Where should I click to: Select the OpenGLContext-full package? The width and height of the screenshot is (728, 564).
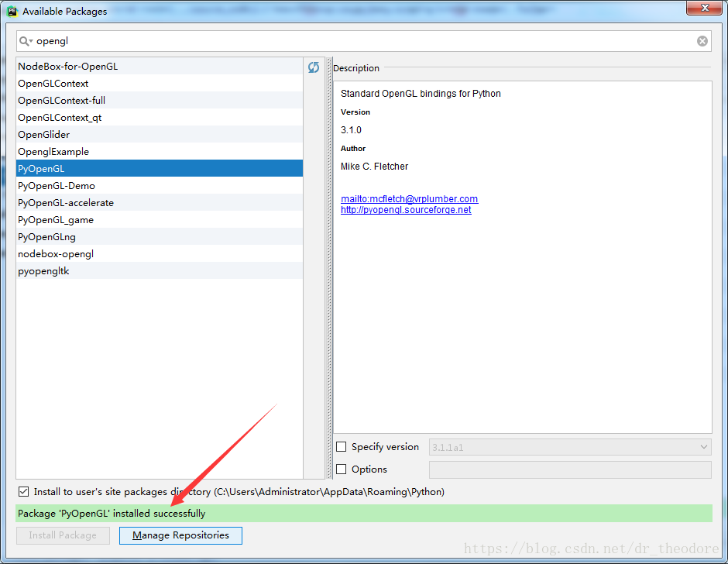click(x=160, y=101)
